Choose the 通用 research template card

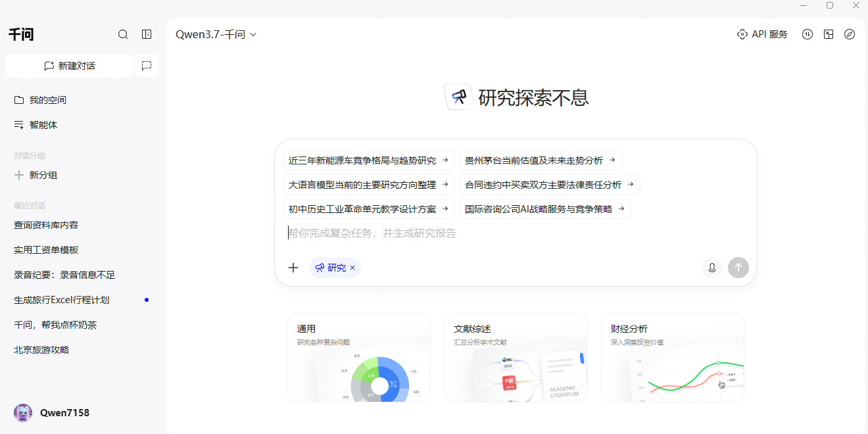[x=359, y=358]
